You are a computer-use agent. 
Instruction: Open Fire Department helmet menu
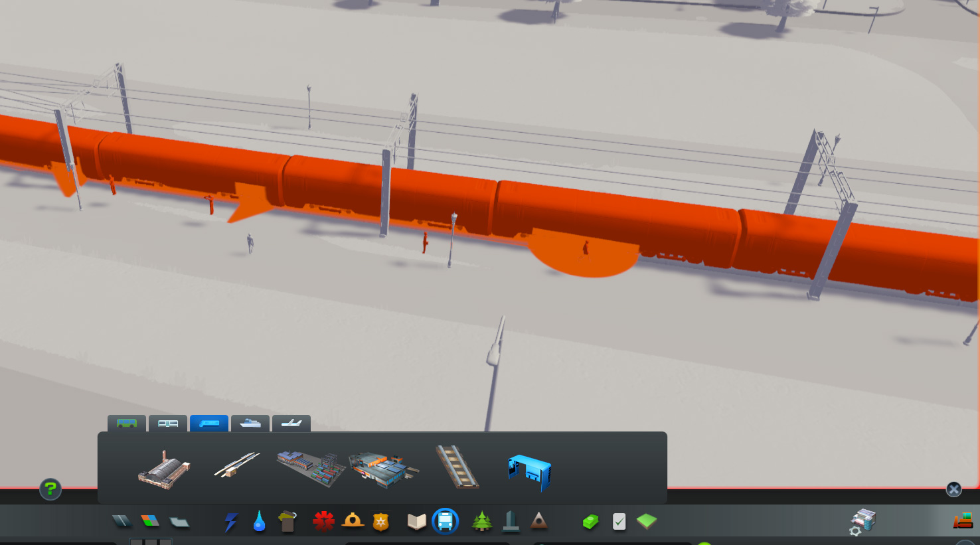(353, 522)
